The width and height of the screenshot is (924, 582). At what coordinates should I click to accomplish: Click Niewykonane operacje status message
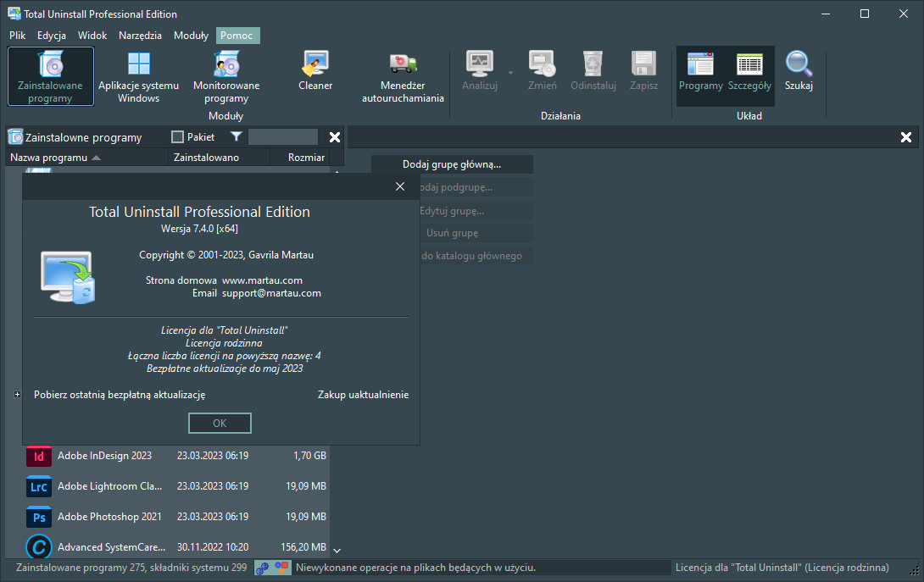pos(415,568)
